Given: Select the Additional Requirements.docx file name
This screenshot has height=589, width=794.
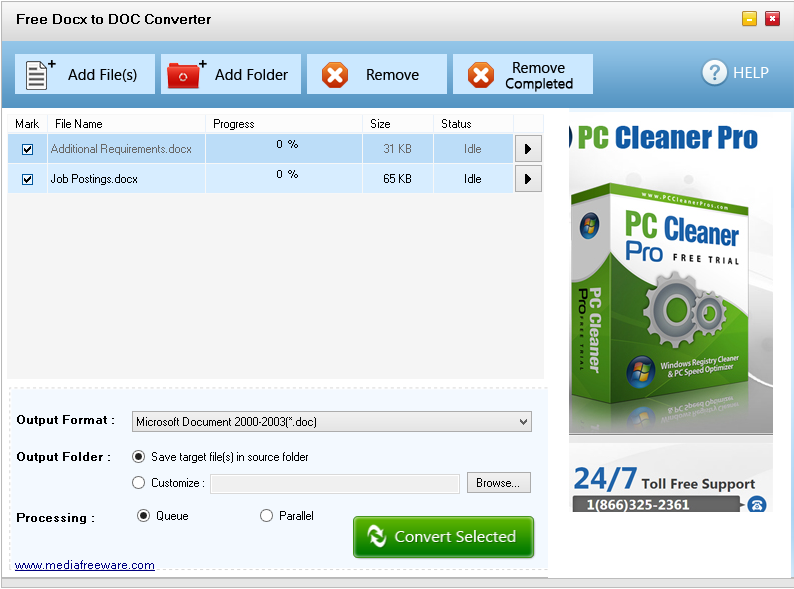Looking at the screenshot, I should click(x=121, y=149).
